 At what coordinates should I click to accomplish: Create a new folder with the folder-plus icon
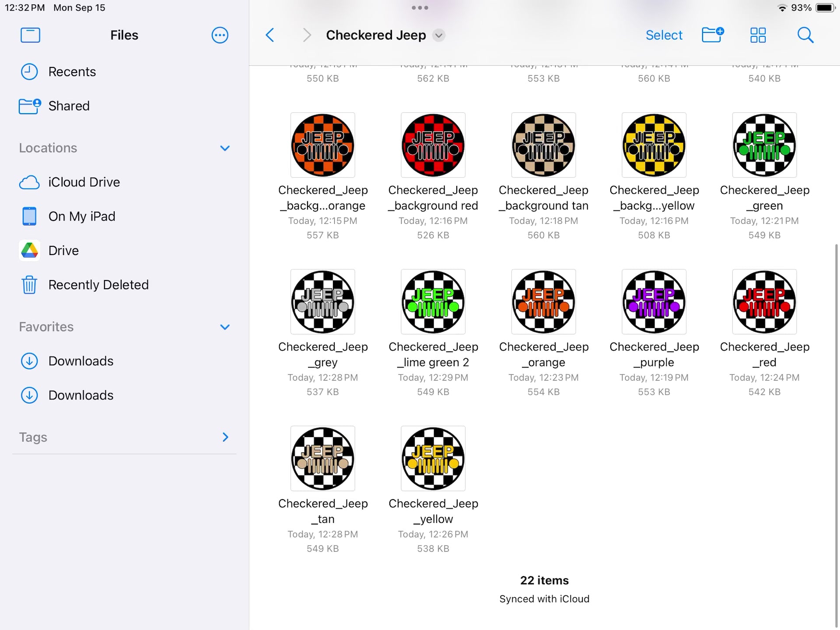click(x=712, y=35)
